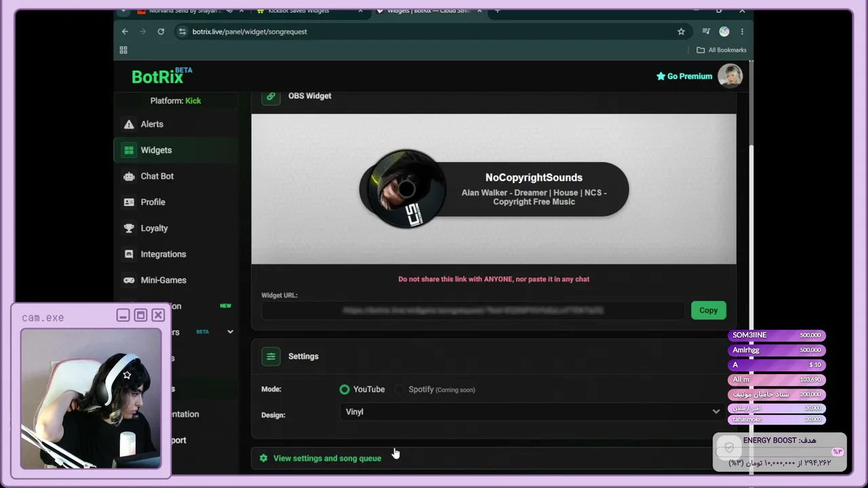Click the Loyalty sidebar link
868x488 pixels.
(176, 228)
